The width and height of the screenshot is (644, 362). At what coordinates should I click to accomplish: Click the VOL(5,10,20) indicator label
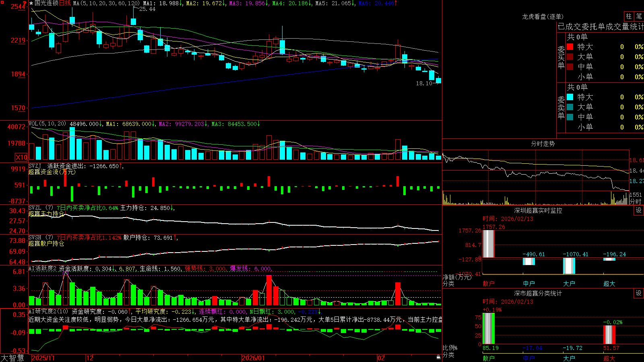pos(47,124)
